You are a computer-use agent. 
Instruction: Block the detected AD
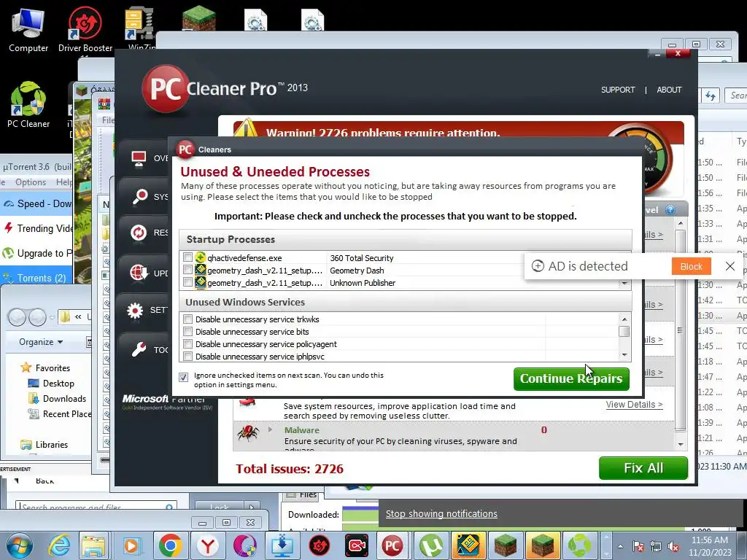pos(692,266)
